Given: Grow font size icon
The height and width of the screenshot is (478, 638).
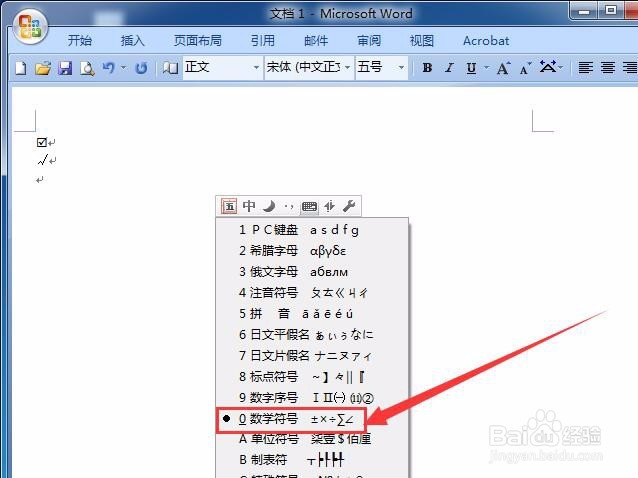Looking at the screenshot, I should point(503,68).
